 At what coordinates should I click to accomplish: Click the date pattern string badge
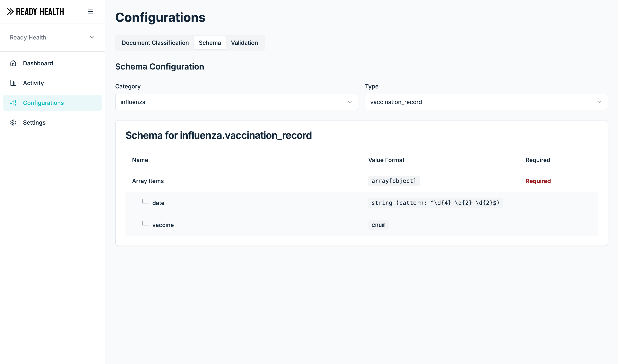point(435,203)
